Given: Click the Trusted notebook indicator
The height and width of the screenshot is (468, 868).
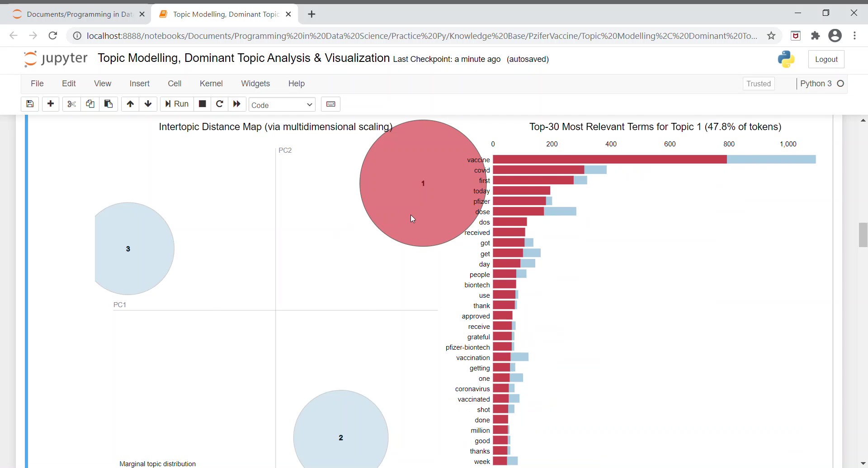Looking at the screenshot, I should (x=758, y=84).
